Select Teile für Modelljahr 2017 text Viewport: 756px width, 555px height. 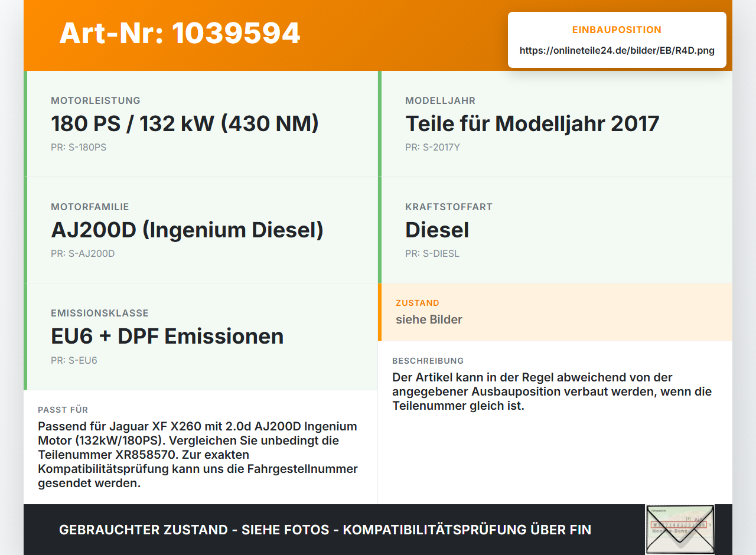pyautogui.click(x=532, y=123)
